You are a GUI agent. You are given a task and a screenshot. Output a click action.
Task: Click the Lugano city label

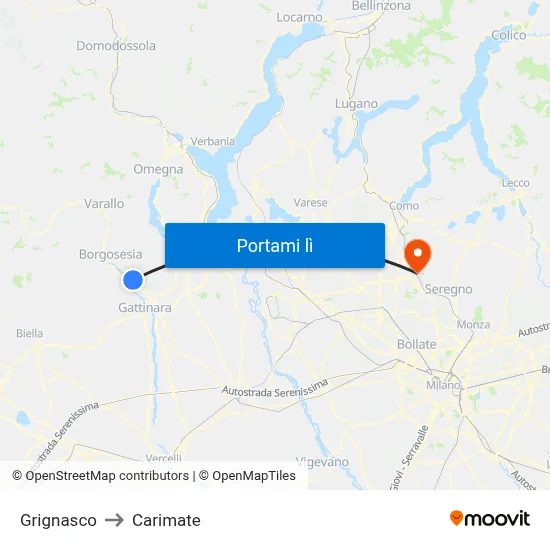pyautogui.click(x=356, y=104)
